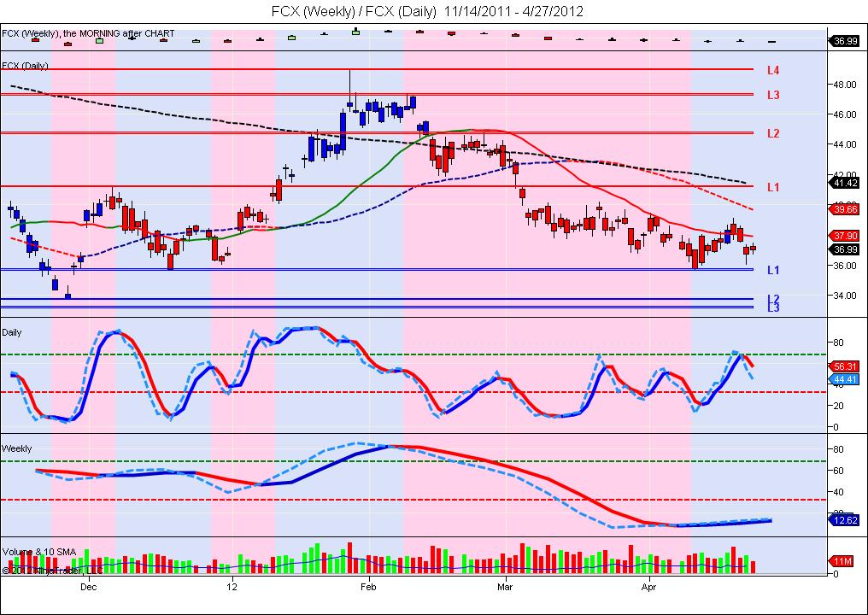
Task: Select the 11M volume marker
Action: point(842,562)
